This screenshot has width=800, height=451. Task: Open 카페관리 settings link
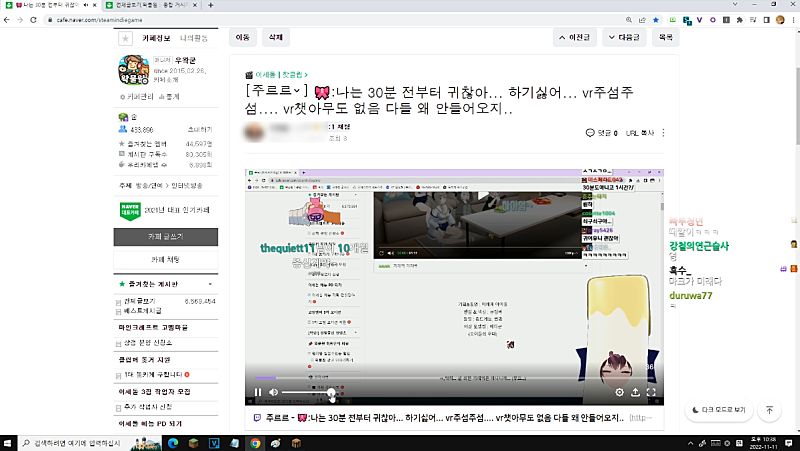pos(136,96)
